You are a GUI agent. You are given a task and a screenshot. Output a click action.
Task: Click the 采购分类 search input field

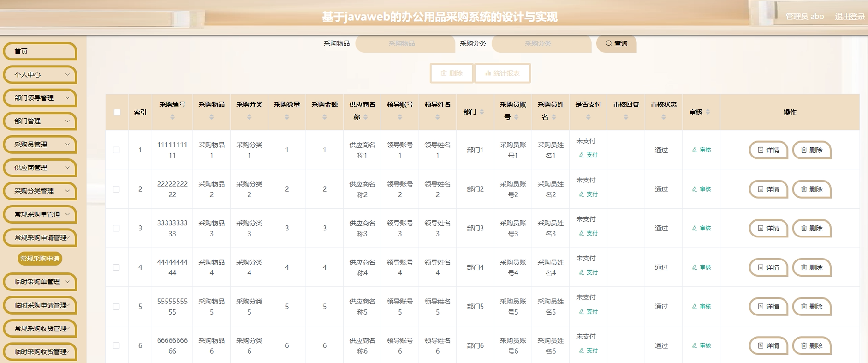541,43
